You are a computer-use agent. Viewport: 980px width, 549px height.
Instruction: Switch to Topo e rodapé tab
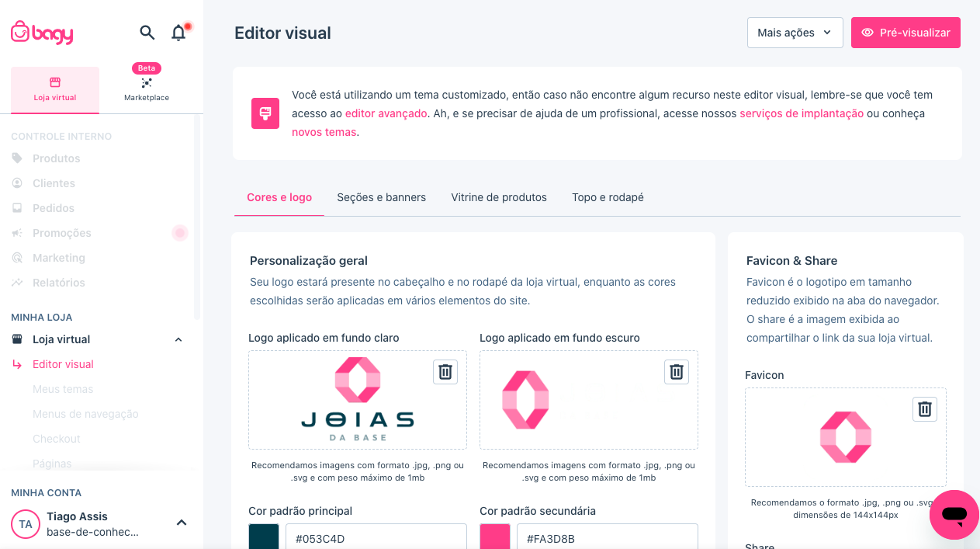click(x=608, y=197)
